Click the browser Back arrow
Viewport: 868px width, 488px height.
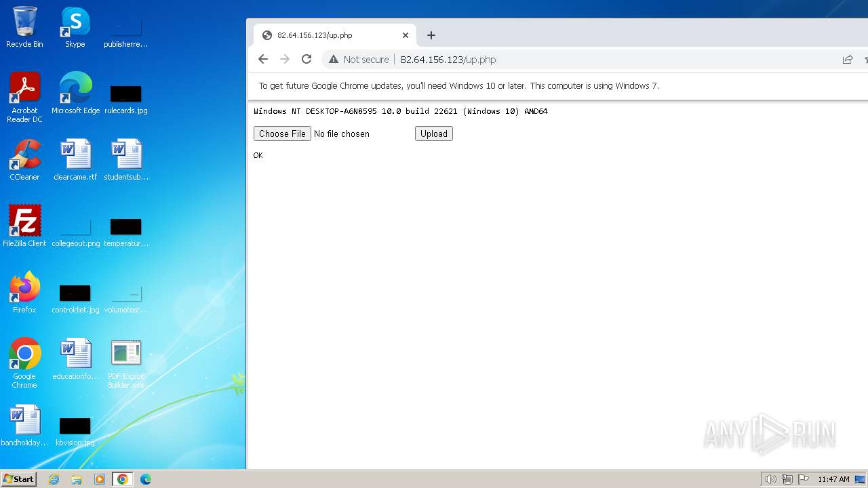(263, 60)
